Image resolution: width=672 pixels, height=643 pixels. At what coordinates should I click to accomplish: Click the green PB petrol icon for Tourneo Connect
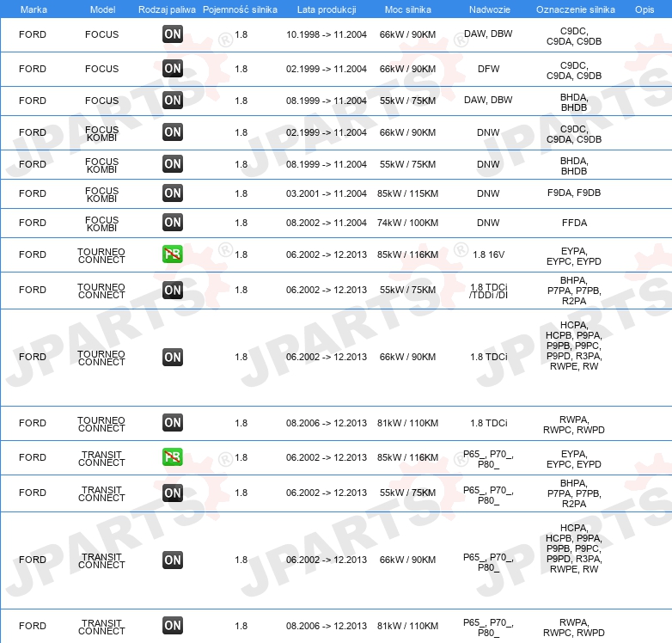coord(173,254)
